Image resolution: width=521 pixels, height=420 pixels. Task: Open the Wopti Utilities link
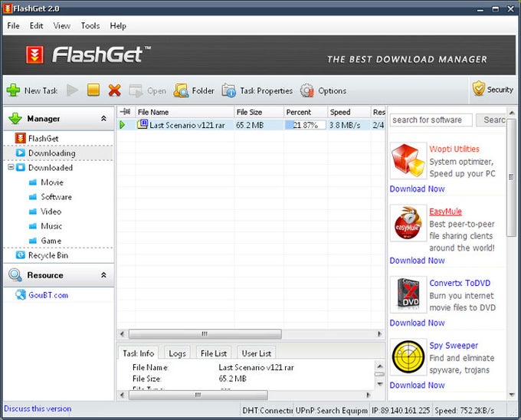(454, 149)
